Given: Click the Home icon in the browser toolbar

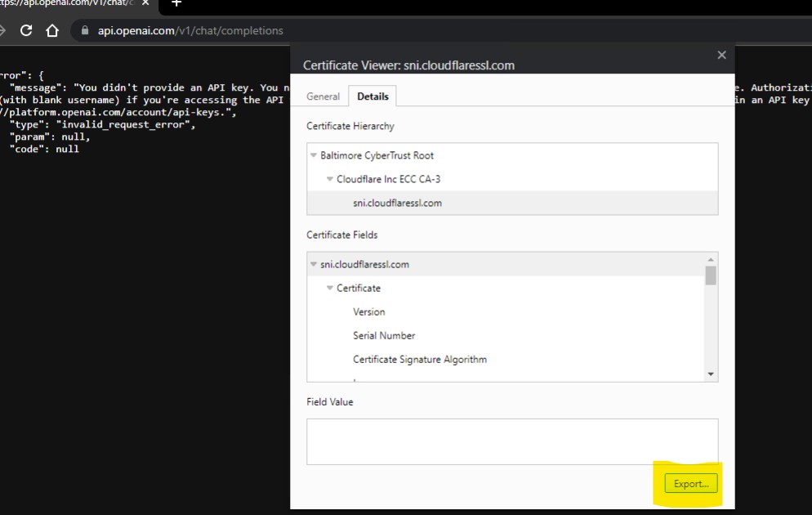Looking at the screenshot, I should click(x=52, y=30).
